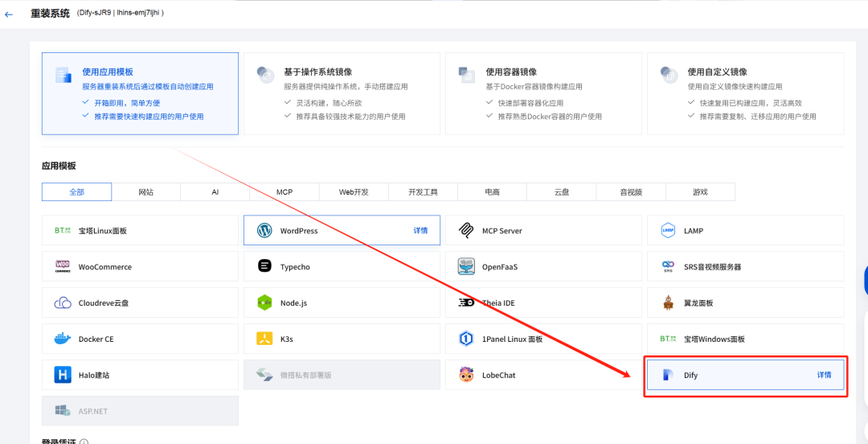The height and width of the screenshot is (444, 868).
Task: Select the Node.js template name
Action: tap(294, 303)
